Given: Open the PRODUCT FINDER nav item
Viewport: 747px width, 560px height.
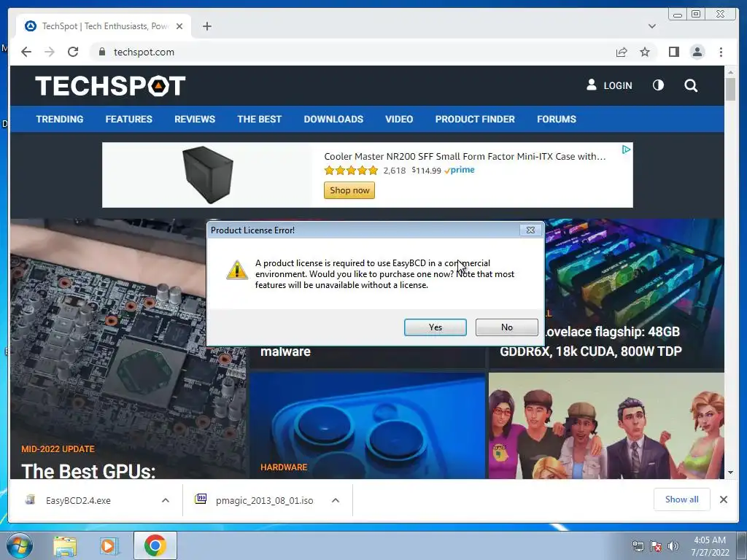Looking at the screenshot, I should point(475,119).
